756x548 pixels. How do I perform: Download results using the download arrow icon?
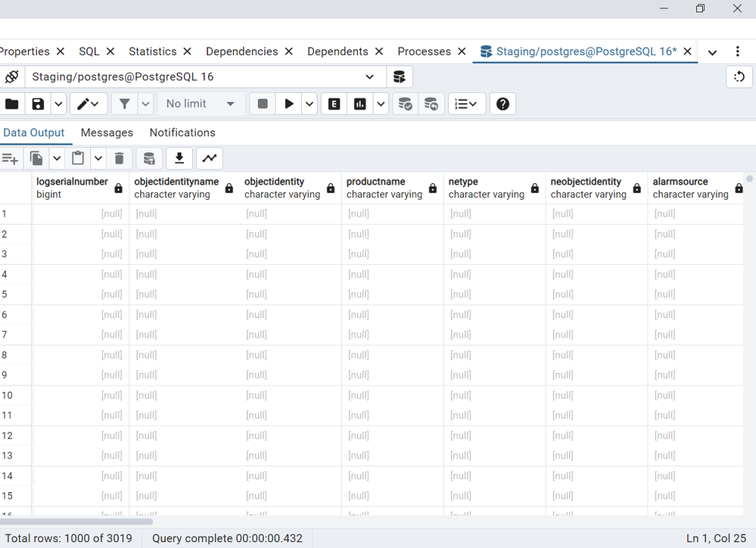(179, 158)
